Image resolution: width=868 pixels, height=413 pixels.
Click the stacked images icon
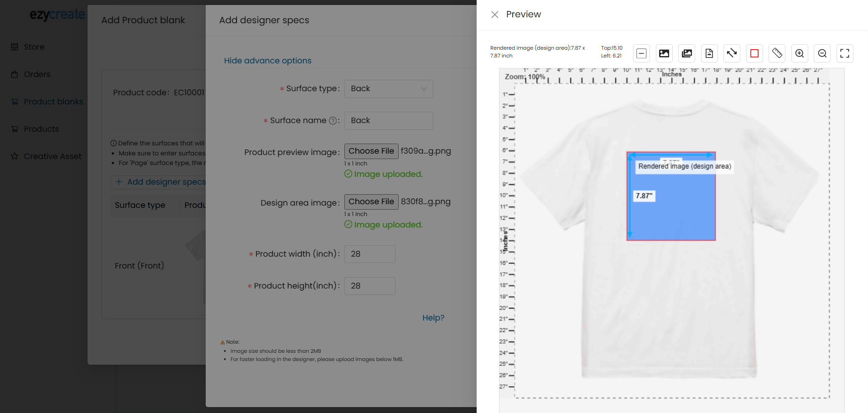pos(686,53)
